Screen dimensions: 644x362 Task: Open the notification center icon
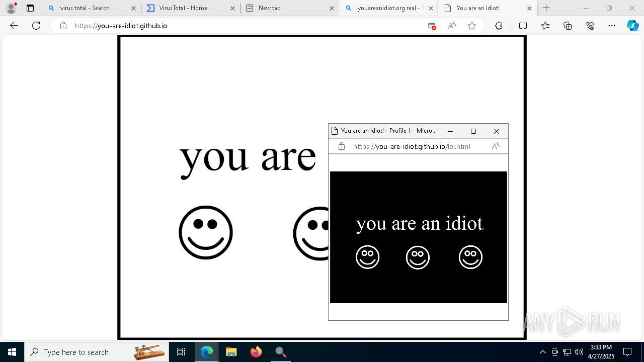coord(627,352)
